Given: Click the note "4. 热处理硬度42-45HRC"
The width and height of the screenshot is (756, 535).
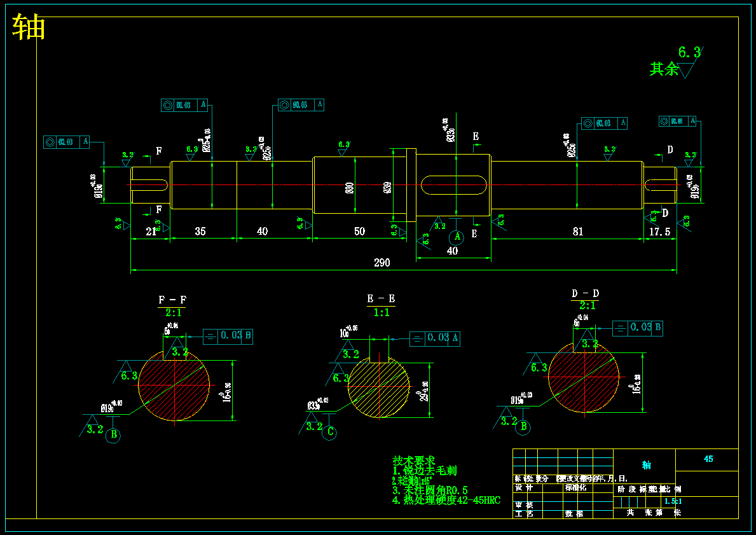Looking at the screenshot, I should coord(446,500).
